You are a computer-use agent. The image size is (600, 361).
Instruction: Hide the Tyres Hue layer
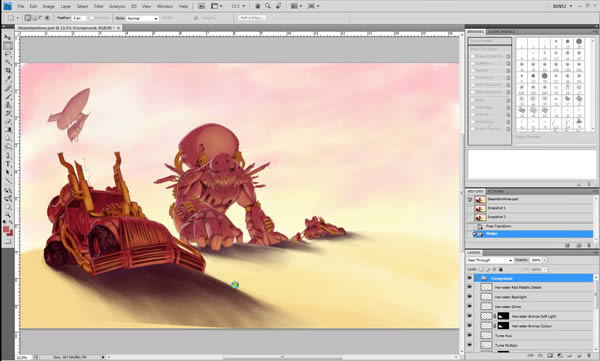click(x=470, y=335)
